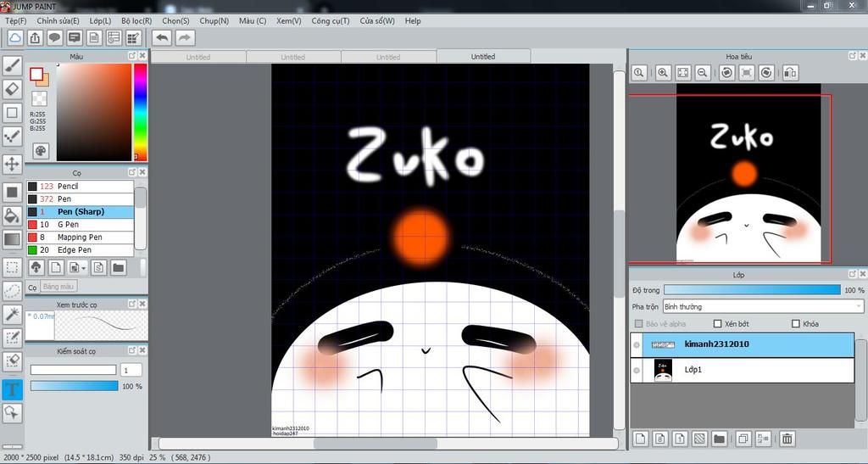Toggle visibility of Lớp1 layer
The width and height of the screenshot is (868, 464).
point(637,371)
